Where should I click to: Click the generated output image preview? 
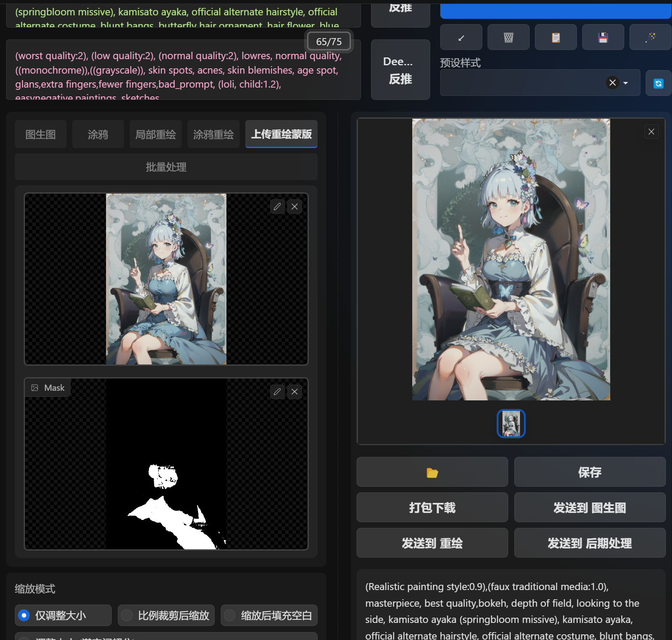point(511,259)
